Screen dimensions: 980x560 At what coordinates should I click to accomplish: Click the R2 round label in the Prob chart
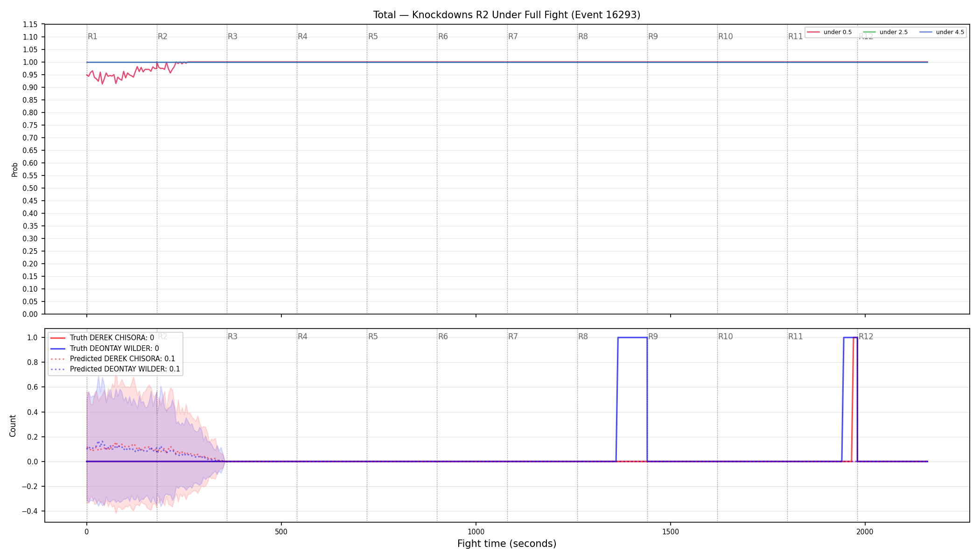point(162,36)
